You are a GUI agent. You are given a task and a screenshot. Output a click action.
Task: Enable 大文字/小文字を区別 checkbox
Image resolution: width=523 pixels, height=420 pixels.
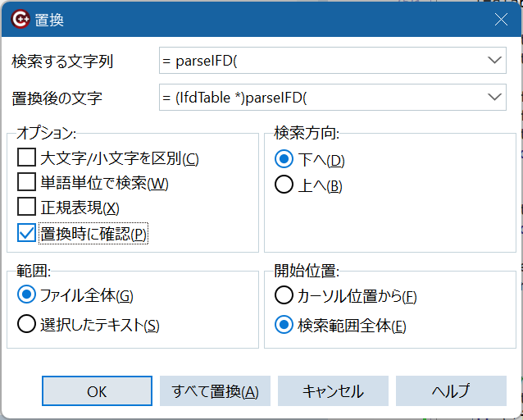[x=27, y=158]
